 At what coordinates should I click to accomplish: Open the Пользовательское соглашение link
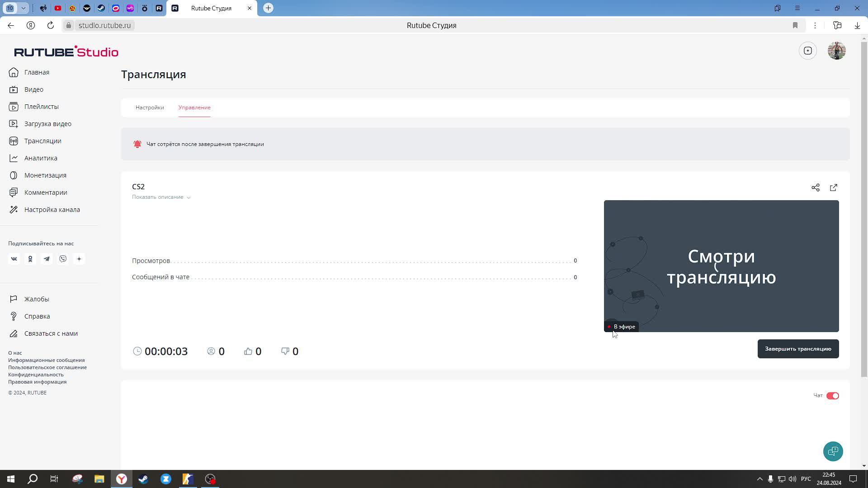tap(47, 367)
